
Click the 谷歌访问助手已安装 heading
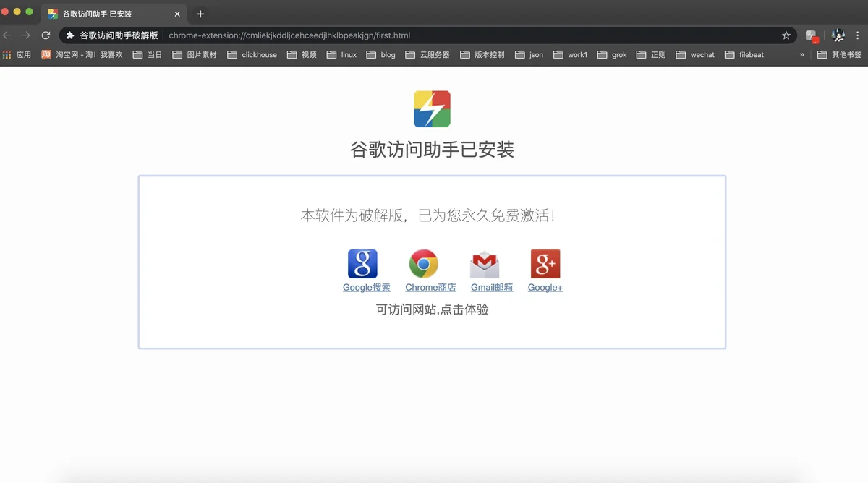point(432,150)
